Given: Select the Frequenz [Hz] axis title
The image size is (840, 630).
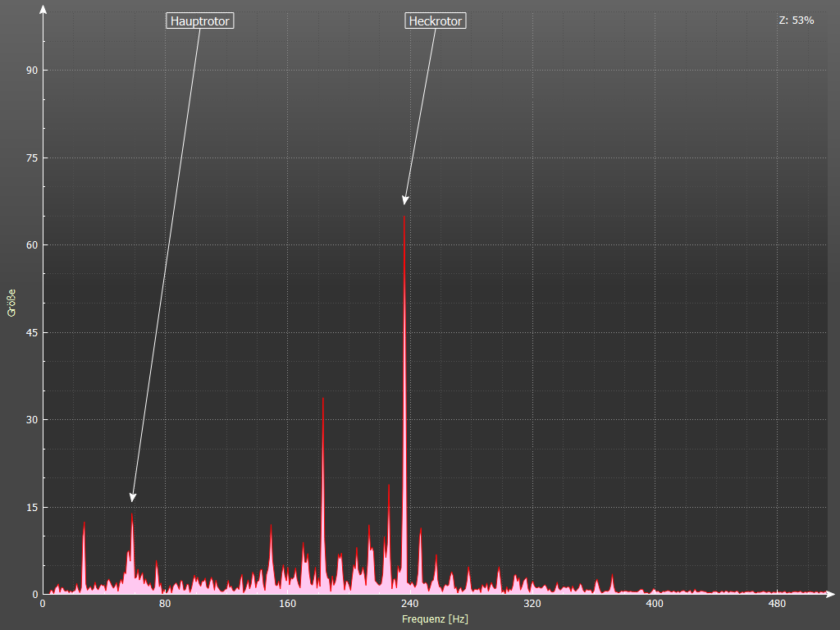Looking at the screenshot, I should (435, 619).
